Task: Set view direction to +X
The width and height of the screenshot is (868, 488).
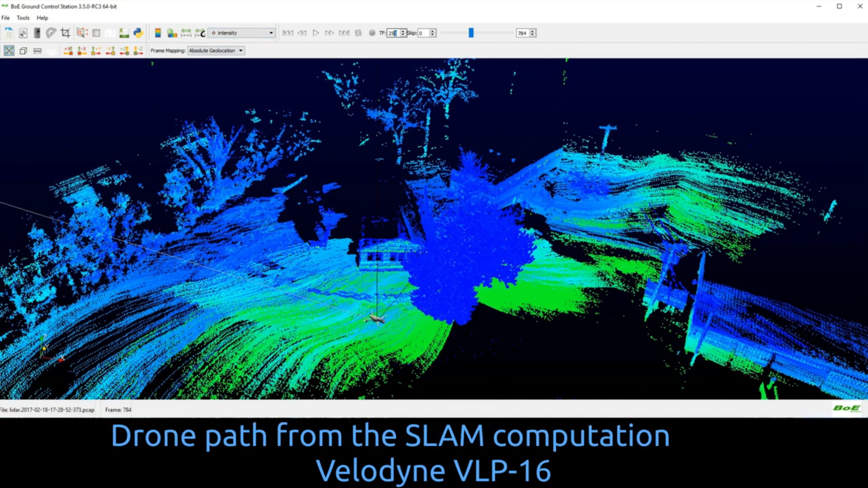Action: click(68, 51)
